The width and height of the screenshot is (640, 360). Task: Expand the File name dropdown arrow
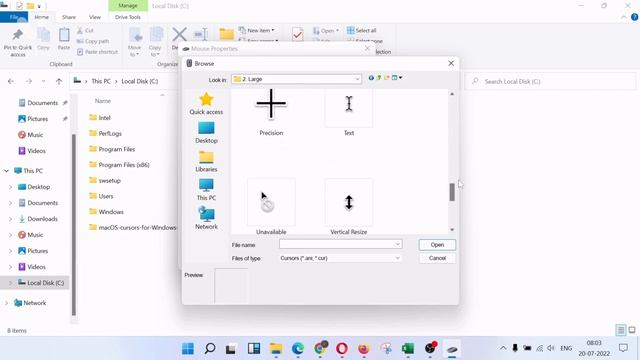click(x=398, y=244)
